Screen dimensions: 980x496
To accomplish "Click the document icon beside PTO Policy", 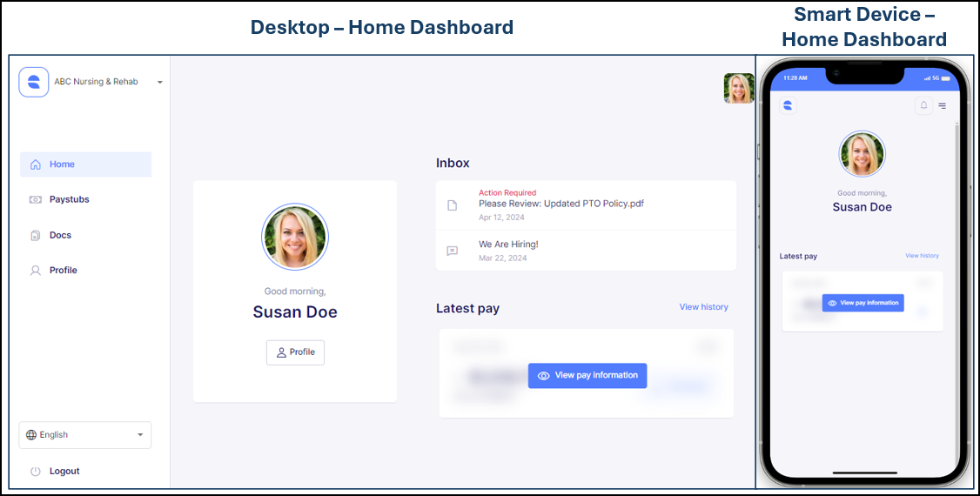I will point(452,205).
